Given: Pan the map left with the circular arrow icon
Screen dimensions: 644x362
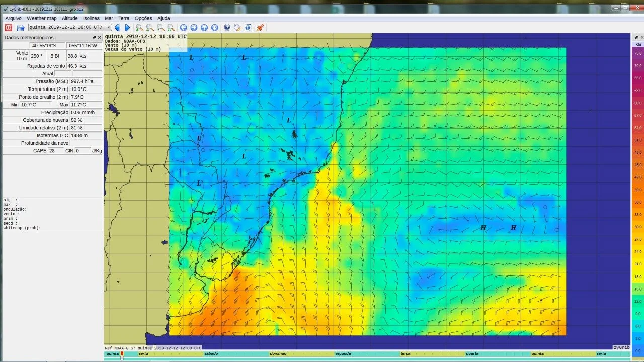Looking at the screenshot, I should (184, 27).
